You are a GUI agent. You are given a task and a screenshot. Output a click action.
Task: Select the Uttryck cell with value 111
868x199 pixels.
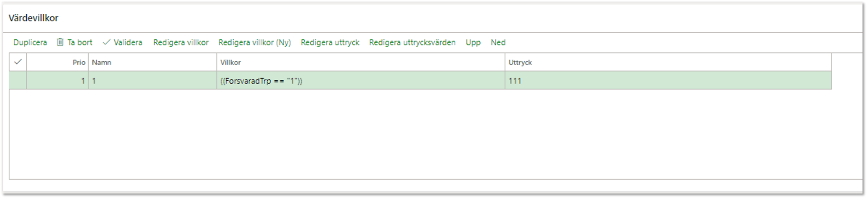[668, 81]
